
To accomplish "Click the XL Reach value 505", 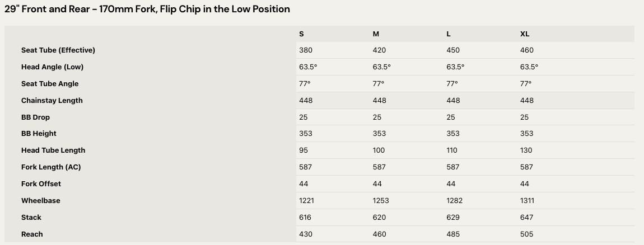I will click(x=526, y=234).
